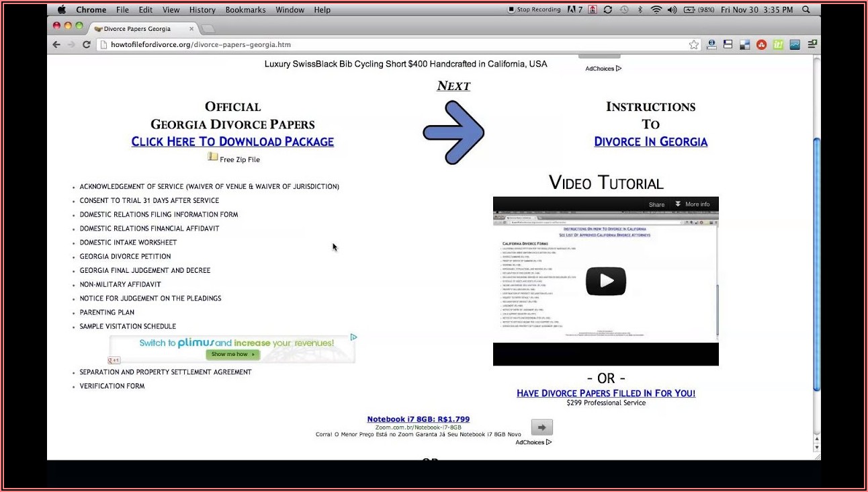Open Have Divorce Papers Filled In For You
The height and width of the screenshot is (492, 868).
tap(606, 393)
